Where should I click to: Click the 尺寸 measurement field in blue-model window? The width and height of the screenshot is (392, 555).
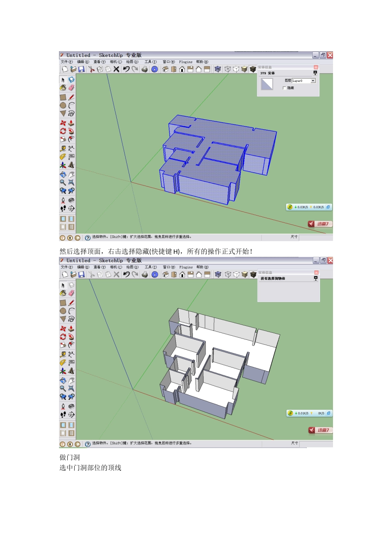(x=316, y=237)
